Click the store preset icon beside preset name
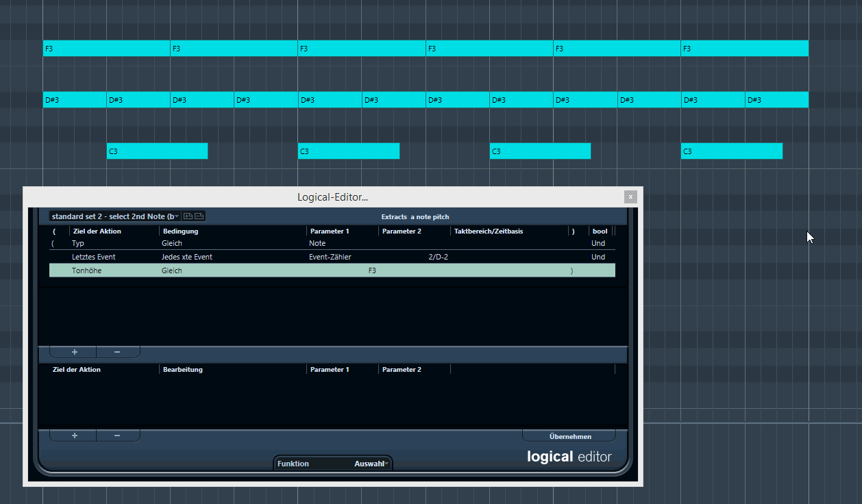This screenshot has width=862, height=504. [x=188, y=216]
